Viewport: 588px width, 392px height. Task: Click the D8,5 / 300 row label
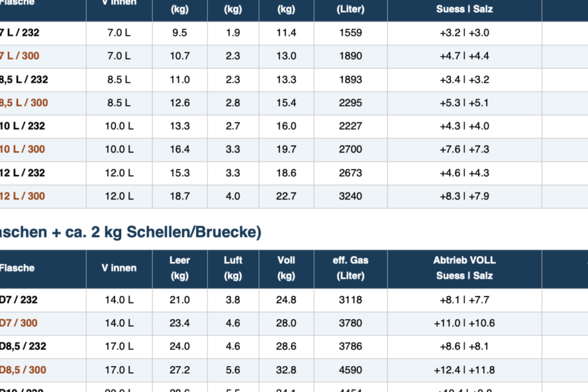(x=23, y=370)
